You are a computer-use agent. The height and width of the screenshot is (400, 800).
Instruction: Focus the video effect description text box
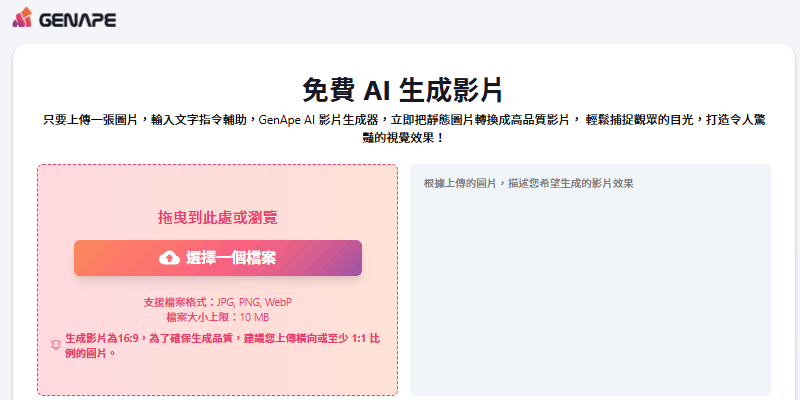[590, 280]
